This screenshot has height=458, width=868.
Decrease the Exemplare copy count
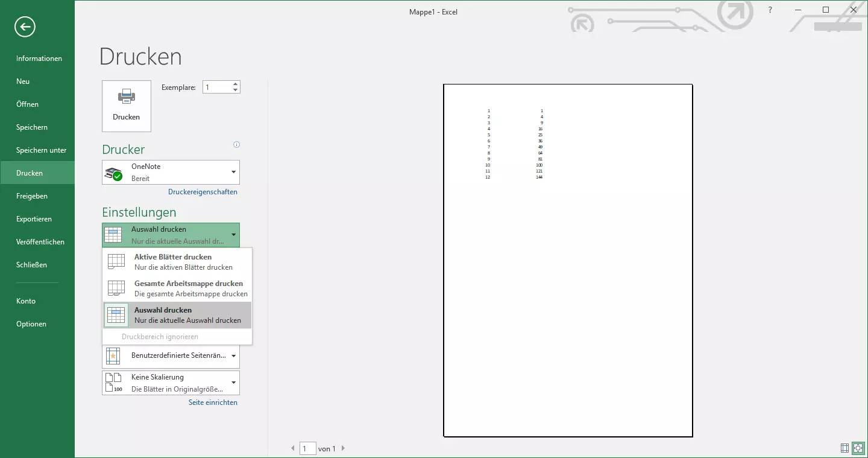235,91
